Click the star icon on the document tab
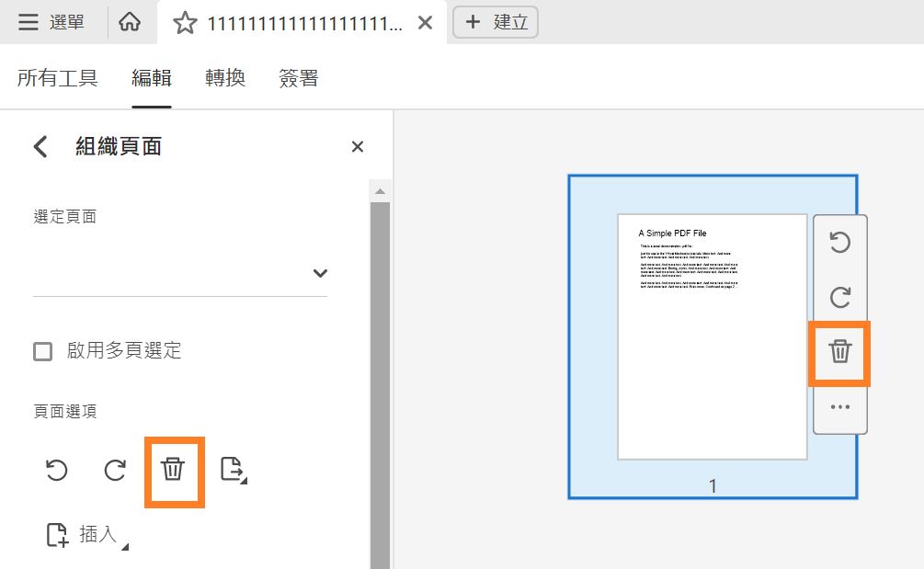This screenshot has height=569, width=924. point(185,22)
